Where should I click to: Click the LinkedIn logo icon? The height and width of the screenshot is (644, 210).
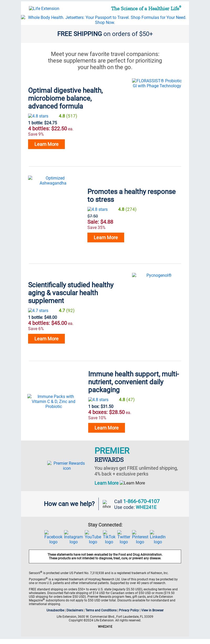[x=157, y=537]
